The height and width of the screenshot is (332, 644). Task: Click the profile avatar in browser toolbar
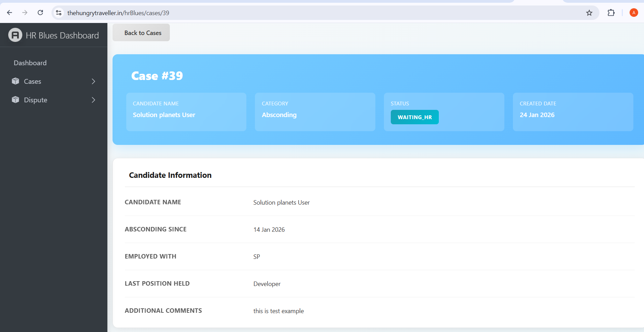click(x=633, y=13)
